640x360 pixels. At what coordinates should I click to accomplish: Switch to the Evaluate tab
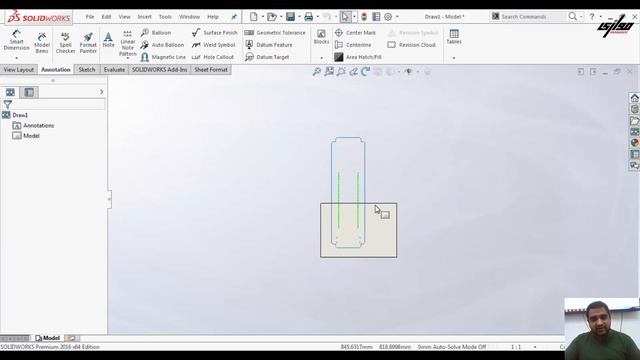coord(114,70)
